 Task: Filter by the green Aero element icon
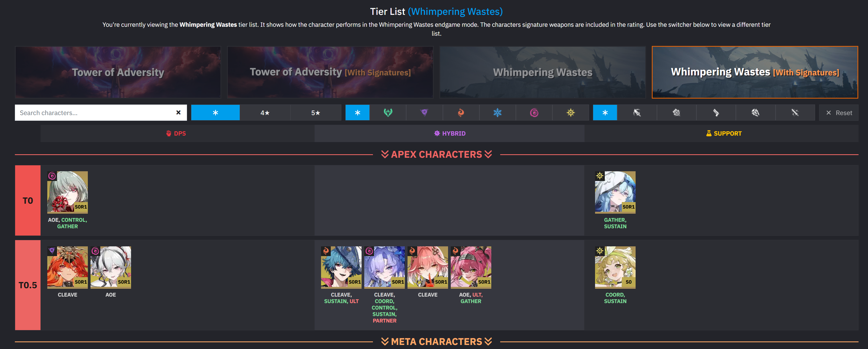pyautogui.click(x=388, y=113)
